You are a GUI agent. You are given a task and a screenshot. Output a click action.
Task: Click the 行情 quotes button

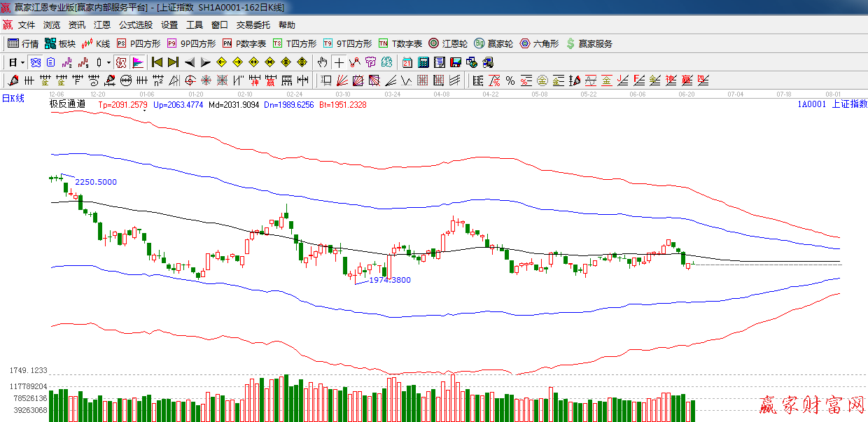point(22,43)
